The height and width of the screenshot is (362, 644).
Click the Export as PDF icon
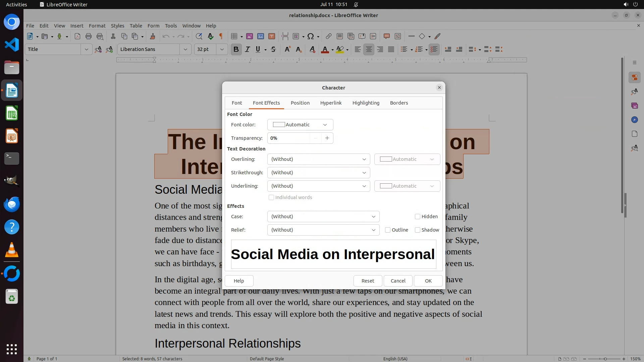[x=77, y=36]
